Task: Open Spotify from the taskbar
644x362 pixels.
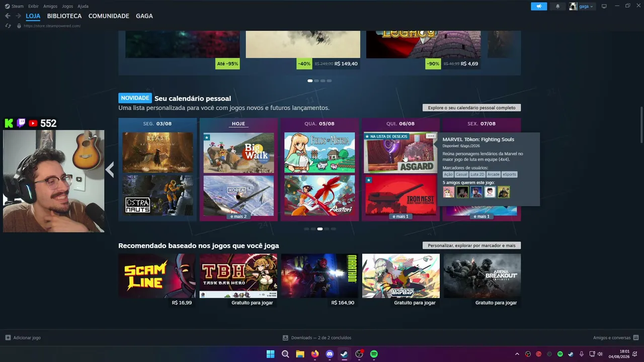Action: pos(374,354)
